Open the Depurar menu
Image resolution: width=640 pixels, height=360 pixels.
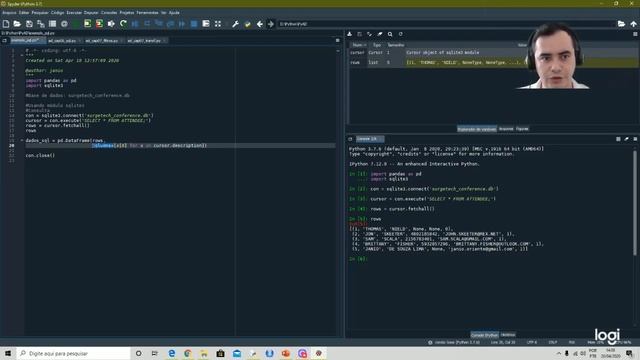click(91, 13)
